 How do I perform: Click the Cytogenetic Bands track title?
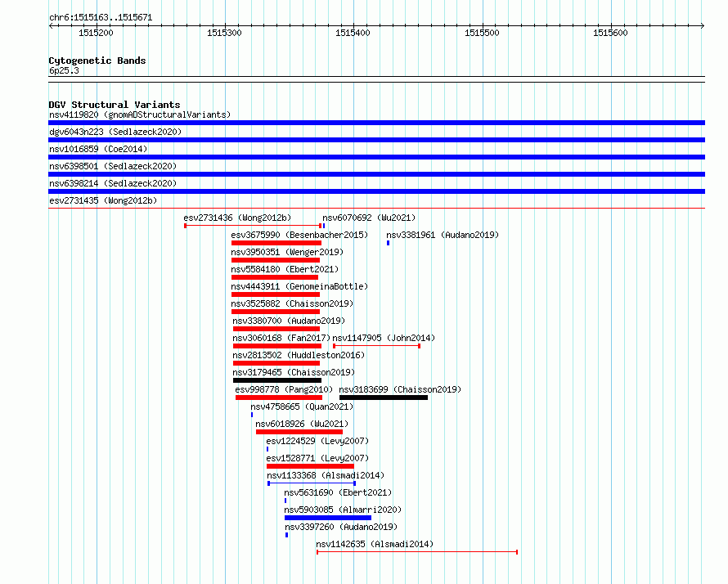pyautogui.click(x=97, y=61)
